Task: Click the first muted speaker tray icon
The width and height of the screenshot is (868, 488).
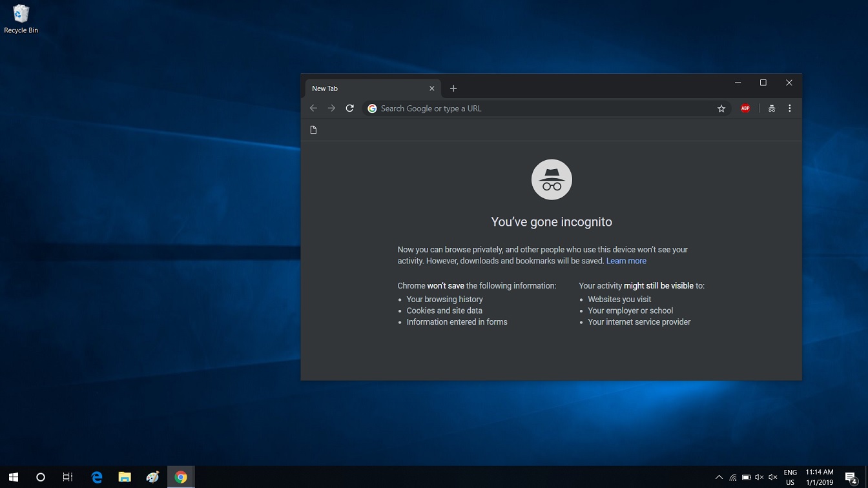Action: [759, 478]
